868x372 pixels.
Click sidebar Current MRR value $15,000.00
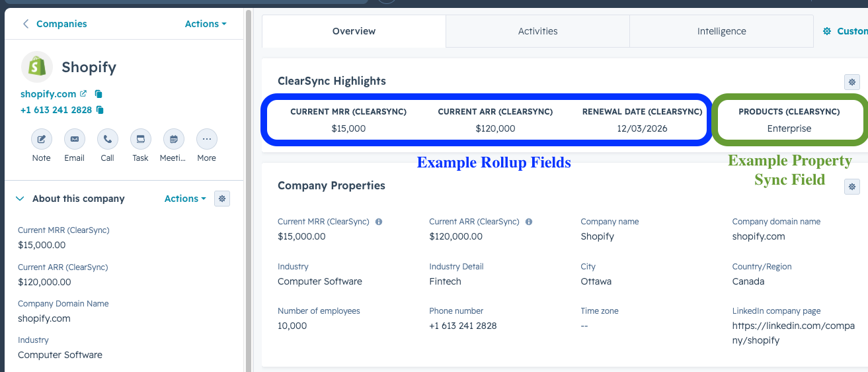(42, 245)
